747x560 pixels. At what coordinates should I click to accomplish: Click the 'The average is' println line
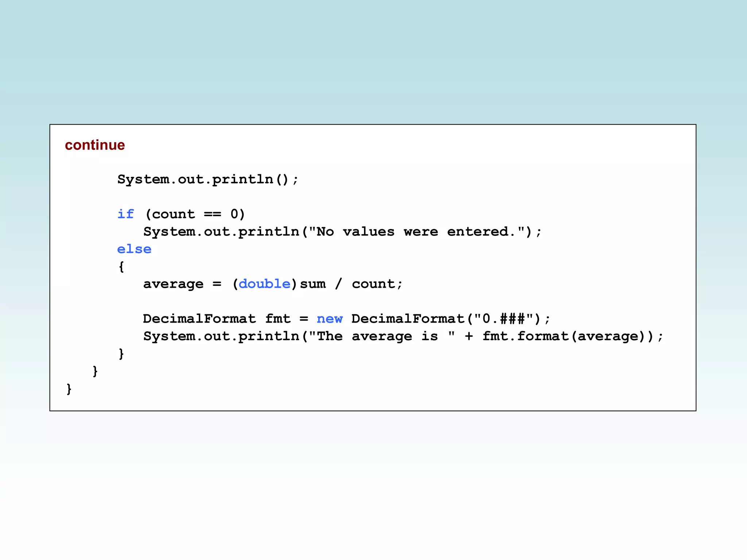click(x=403, y=337)
